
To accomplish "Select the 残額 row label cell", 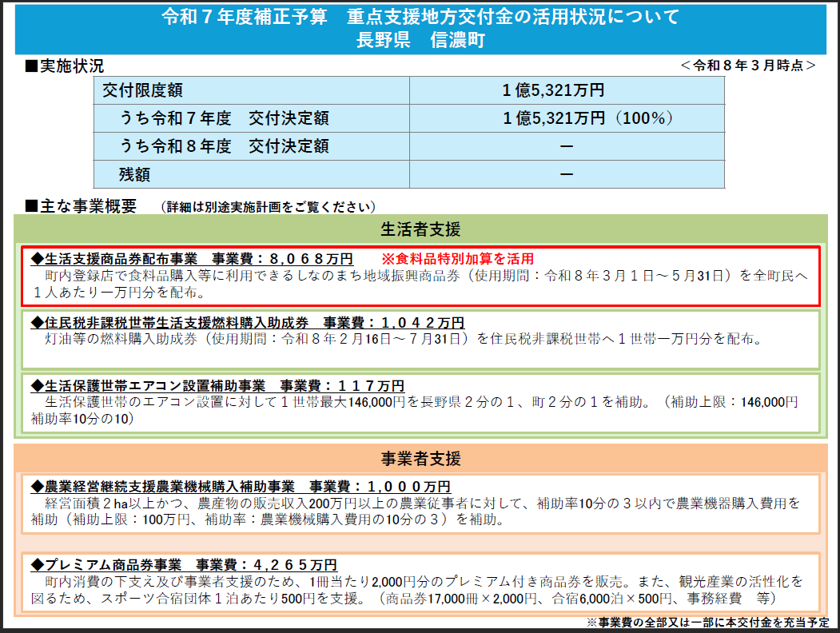I will (x=252, y=174).
